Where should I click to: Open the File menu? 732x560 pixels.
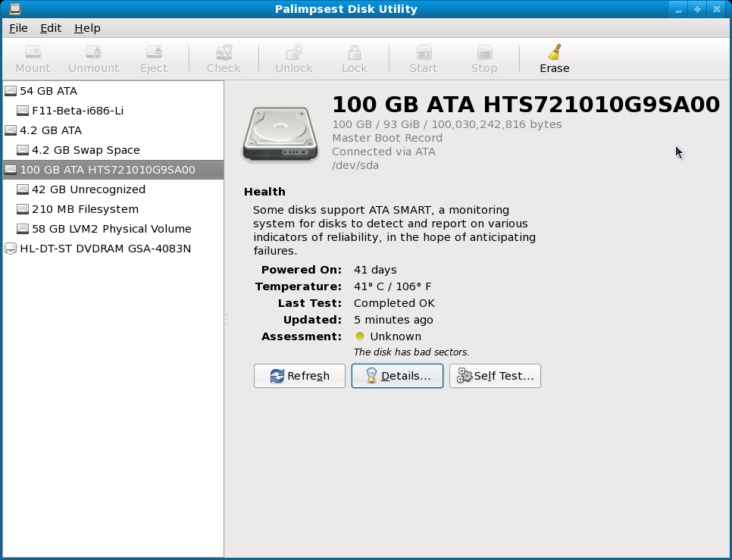coord(18,28)
